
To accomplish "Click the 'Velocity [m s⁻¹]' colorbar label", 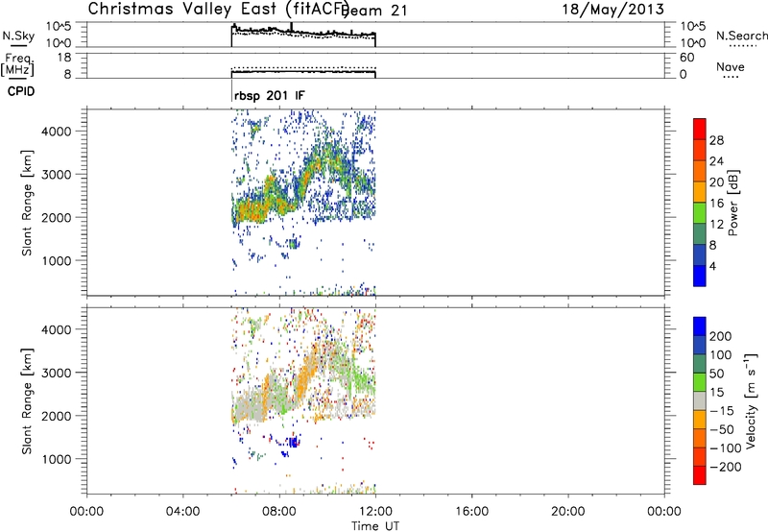I will 751,401.
